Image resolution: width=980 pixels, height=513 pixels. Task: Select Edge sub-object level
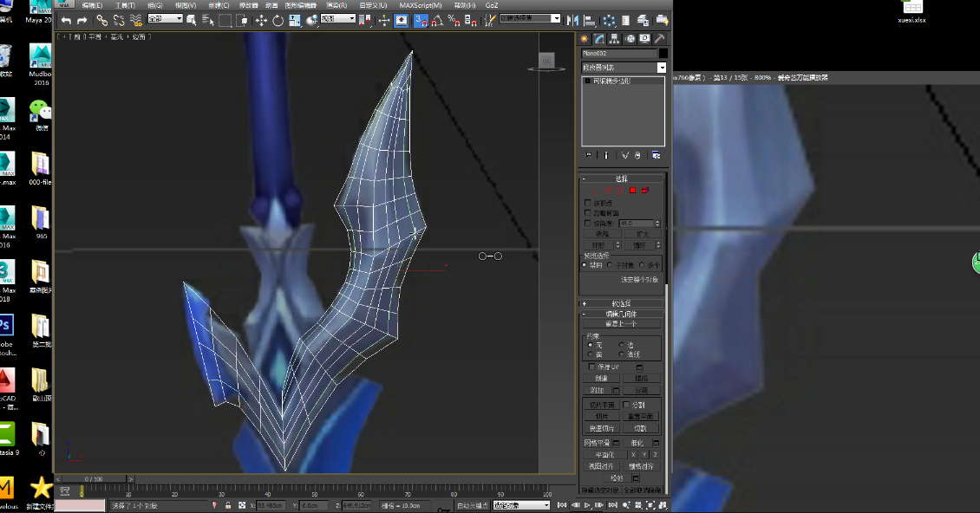607,190
